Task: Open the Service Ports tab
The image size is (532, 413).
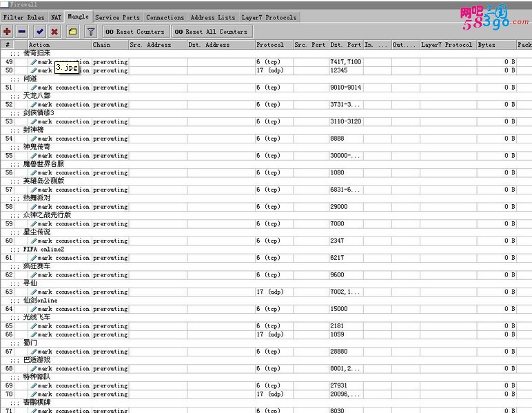Action: (117, 17)
